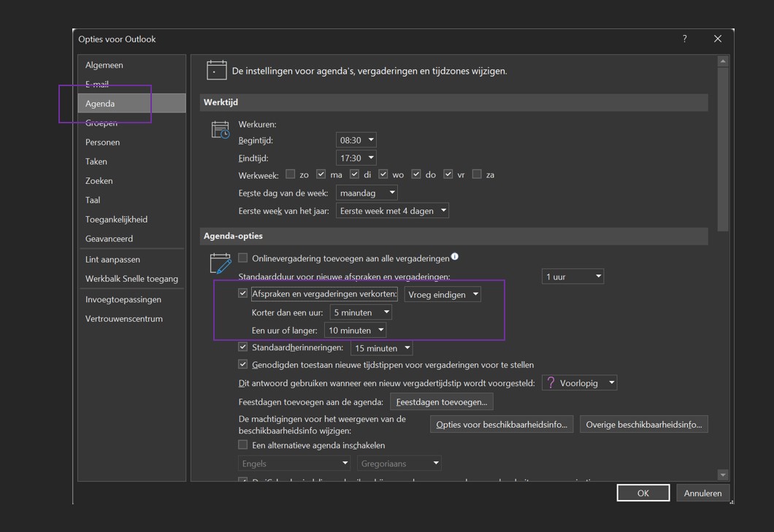Click Opties voor beschikbaarheidsinfo... button
774x532 pixels.
(x=502, y=425)
